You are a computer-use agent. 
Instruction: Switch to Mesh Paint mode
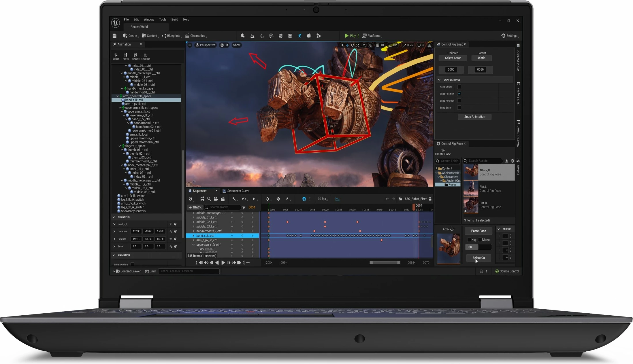[271, 36]
